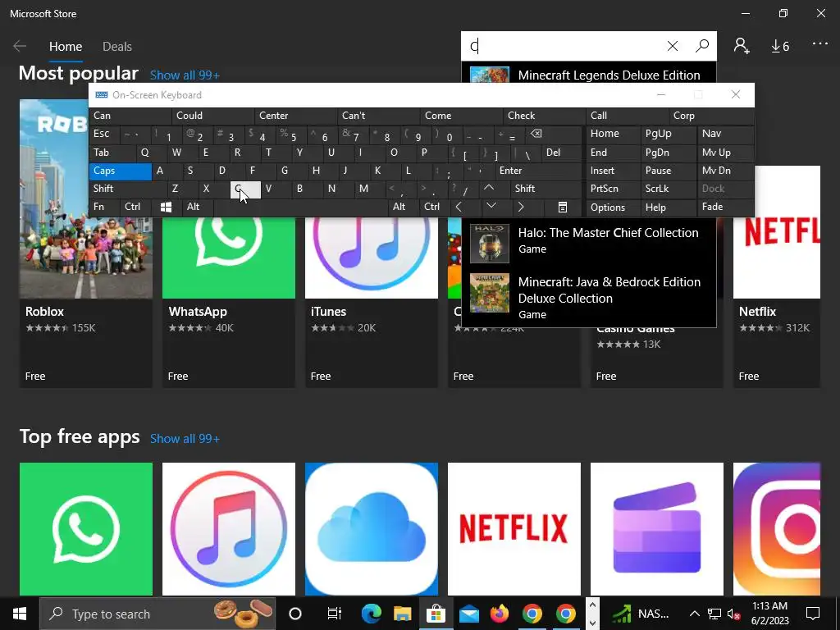Image resolution: width=840 pixels, height=630 pixels.
Task: Toggle the Fn key on keyboard
Action: [104, 207]
